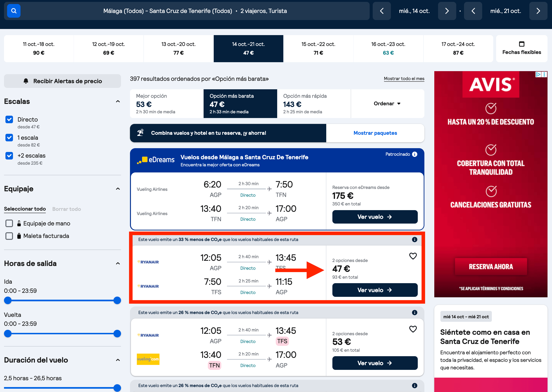Click the RESERVA AHORA Avis ad button

[491, 266]
